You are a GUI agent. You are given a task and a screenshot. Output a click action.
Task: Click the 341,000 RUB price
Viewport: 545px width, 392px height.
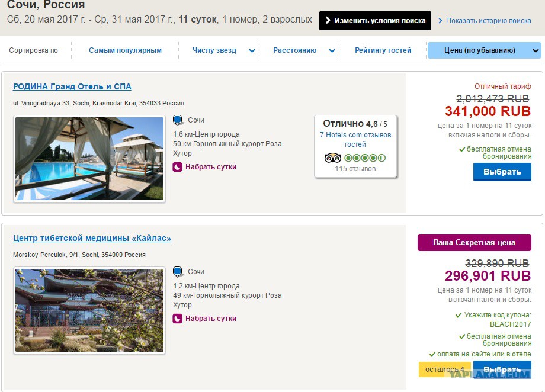pos(488,111)
